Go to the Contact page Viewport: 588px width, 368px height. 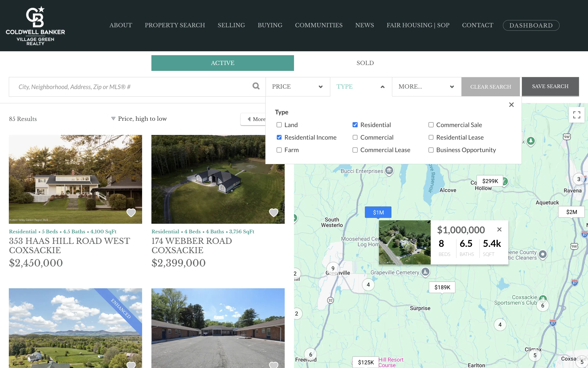tap(478, 25)
